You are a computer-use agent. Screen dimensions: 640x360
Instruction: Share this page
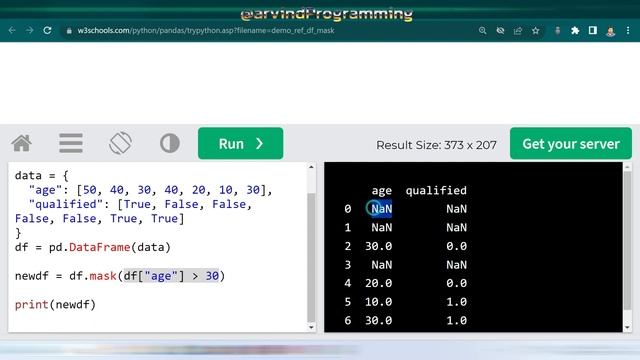point(518,31)
